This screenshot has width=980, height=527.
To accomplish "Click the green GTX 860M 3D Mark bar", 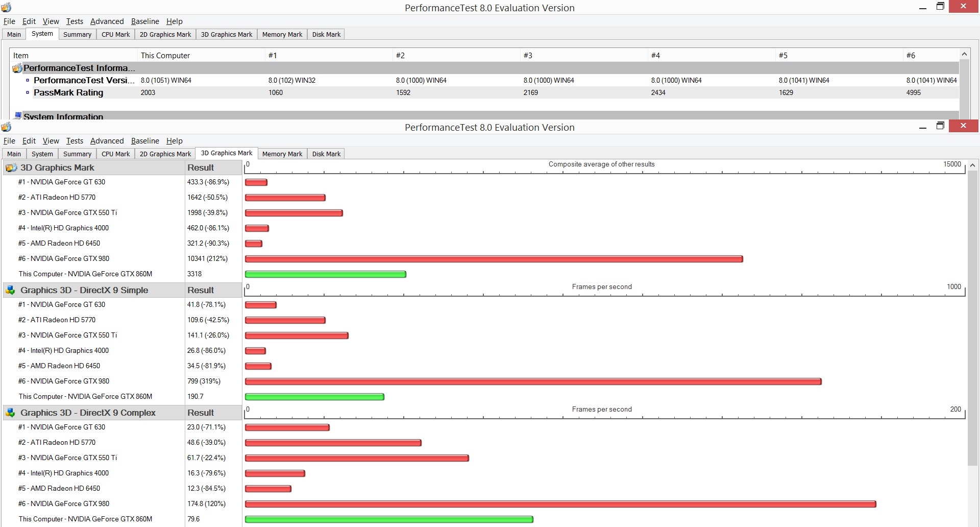I will (326, 274).
